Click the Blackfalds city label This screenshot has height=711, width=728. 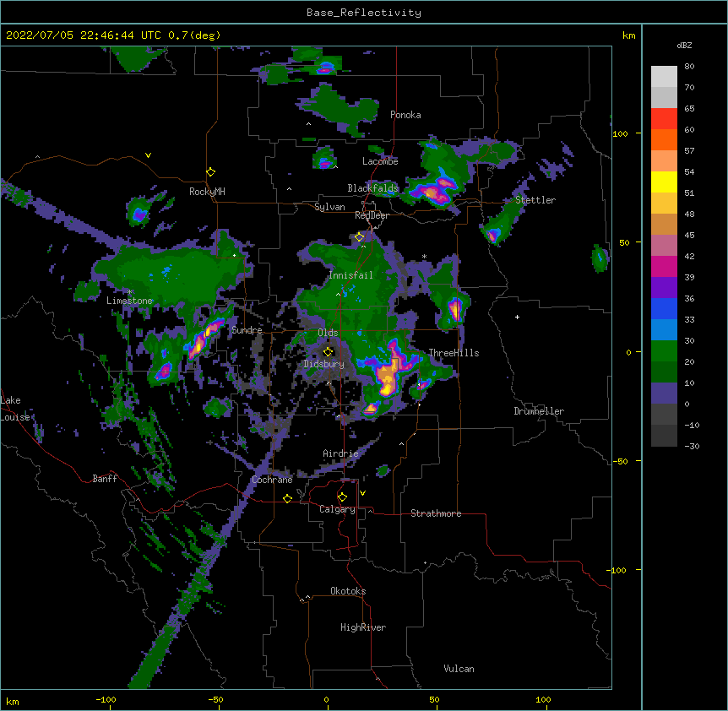click(372, 188)
